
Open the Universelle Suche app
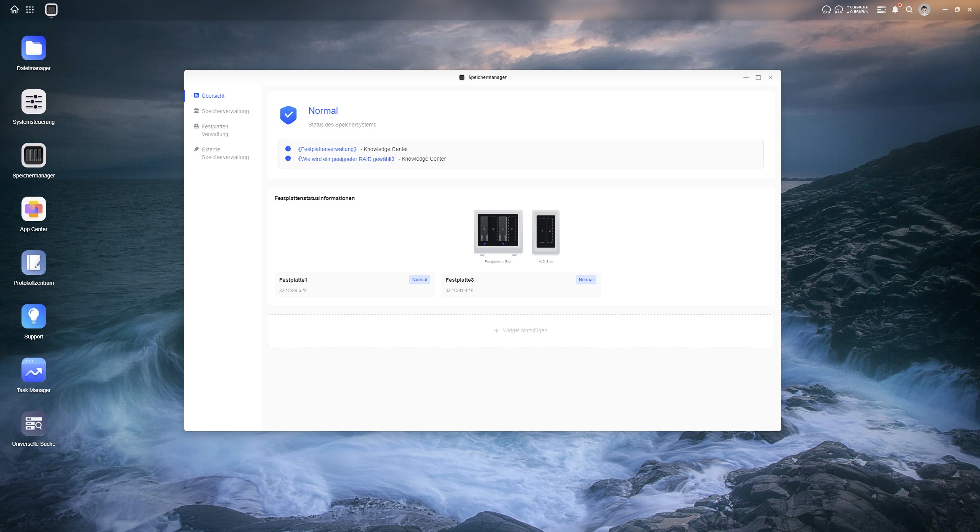point(34,424)
